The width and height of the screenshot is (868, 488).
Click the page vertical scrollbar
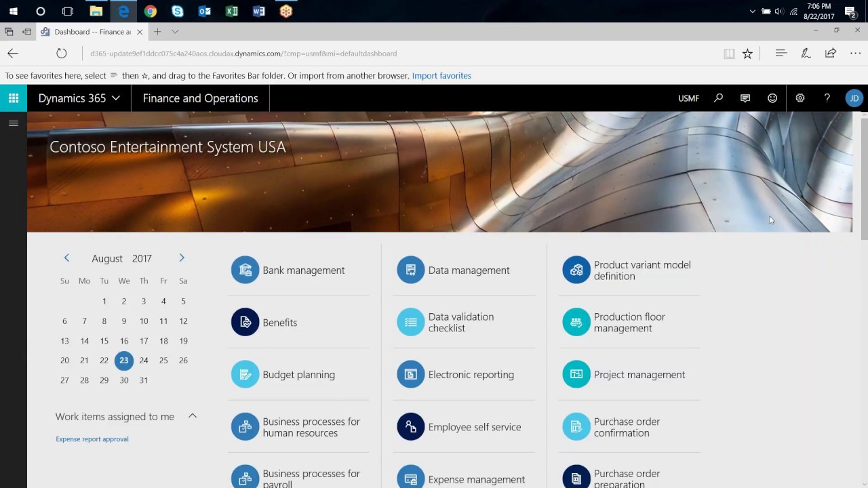pyautogui.click(x=864, y=178)
